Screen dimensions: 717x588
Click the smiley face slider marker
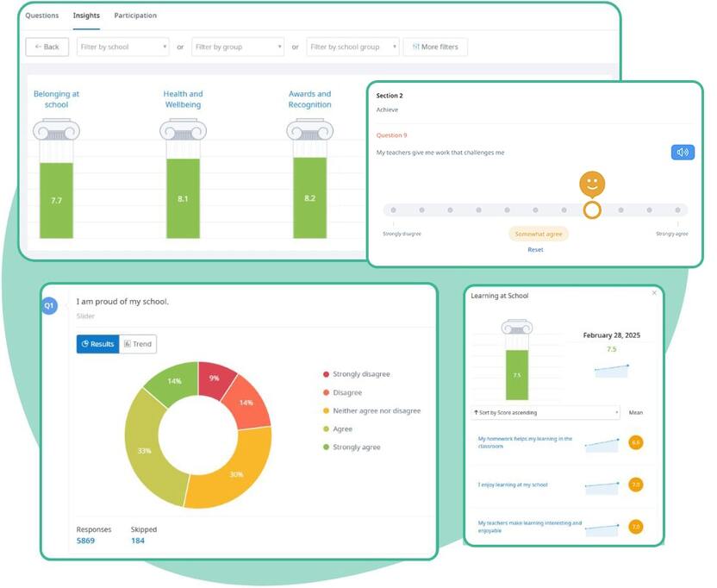(592, 184)
